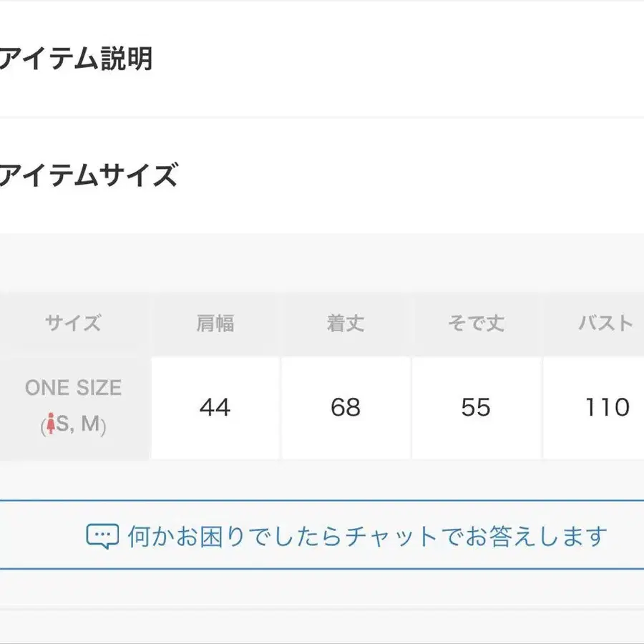Select the ONE SIZE row label
The image size is (644, 644).
tap(73, 388)
